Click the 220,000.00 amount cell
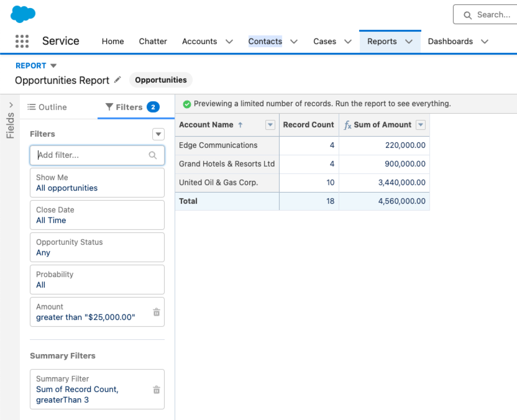Viewport: 517px width, 420px height. click(x=384, y=145)
